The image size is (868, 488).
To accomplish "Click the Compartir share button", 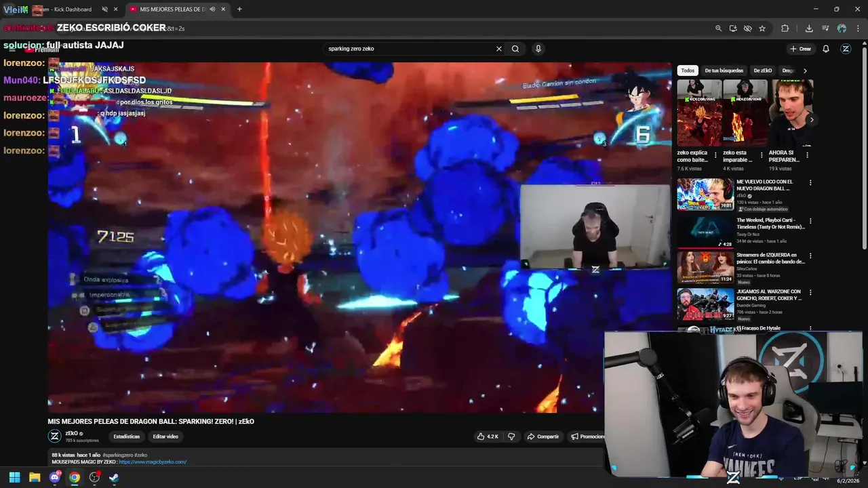I will tap(543, 436).
